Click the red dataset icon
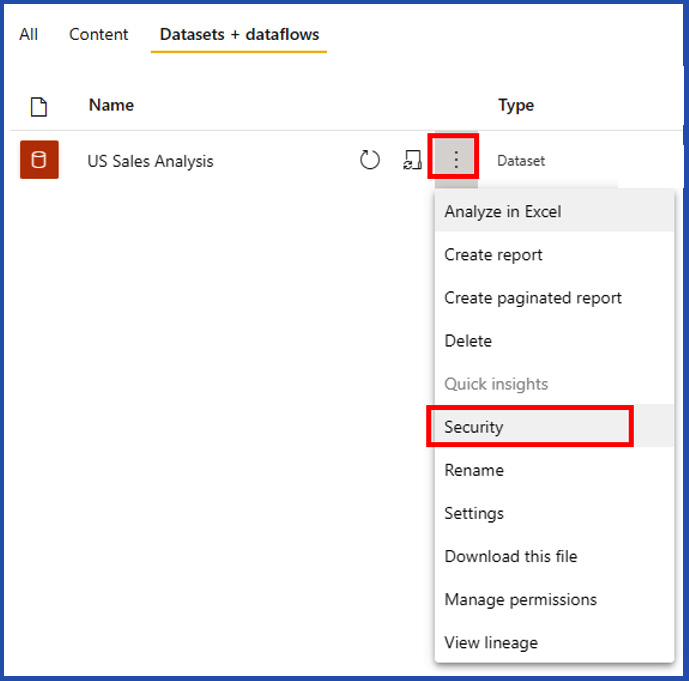Image resolution: width=689 pixels, height=681 pixels. (x=39, y=160)
